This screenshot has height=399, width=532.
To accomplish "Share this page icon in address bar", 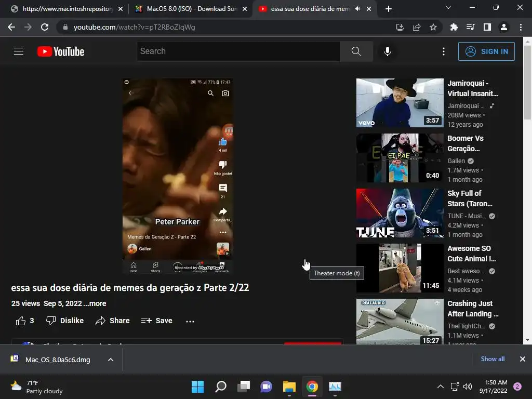I will pyautogui.click(x=417, y=27).
